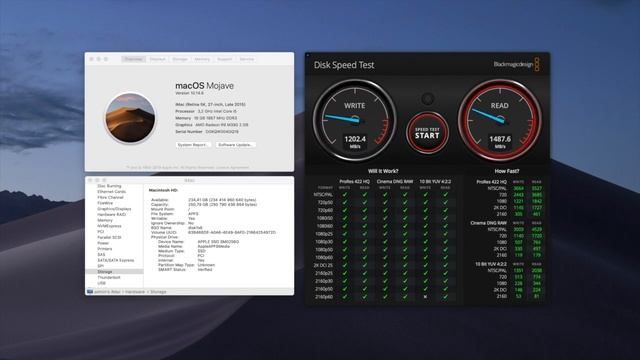Click the WRITE speed gauge dial
640x360 pixels.
(x=354, y=120)
